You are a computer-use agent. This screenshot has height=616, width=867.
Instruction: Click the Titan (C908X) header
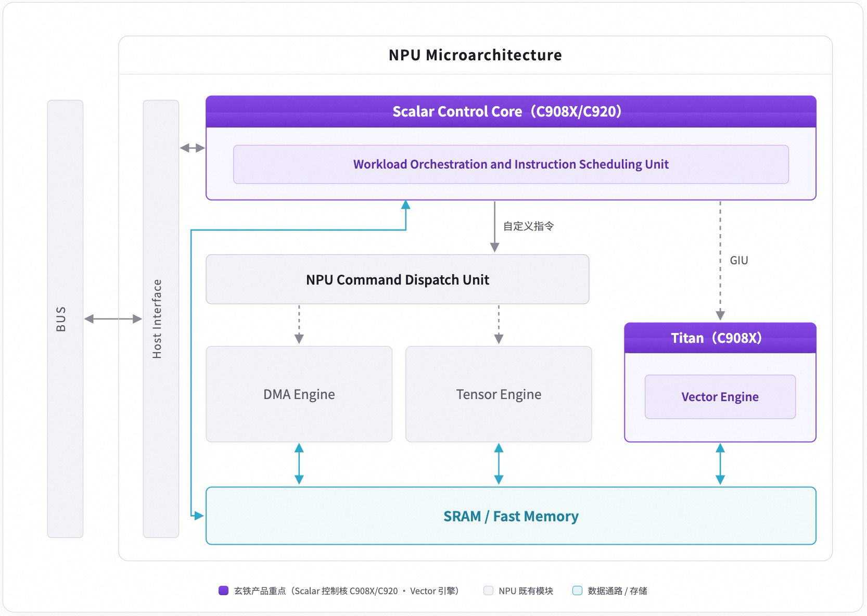pos(720,338)
